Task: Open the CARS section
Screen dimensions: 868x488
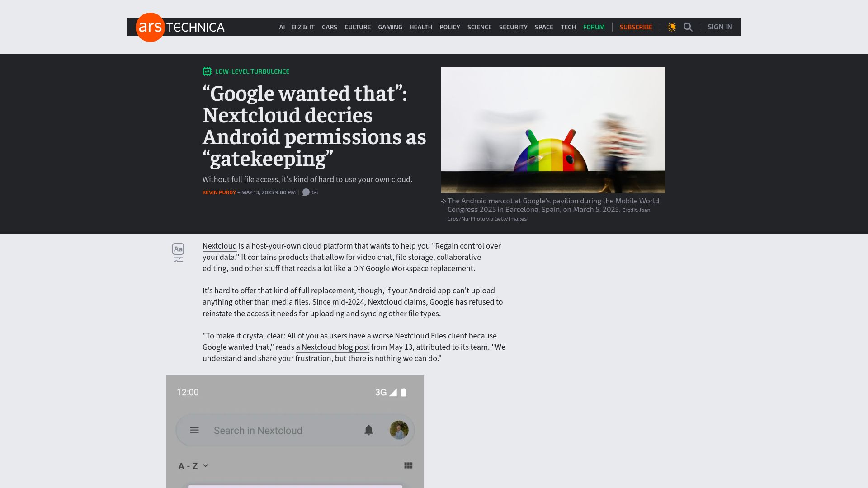Action: coord(330,27)
